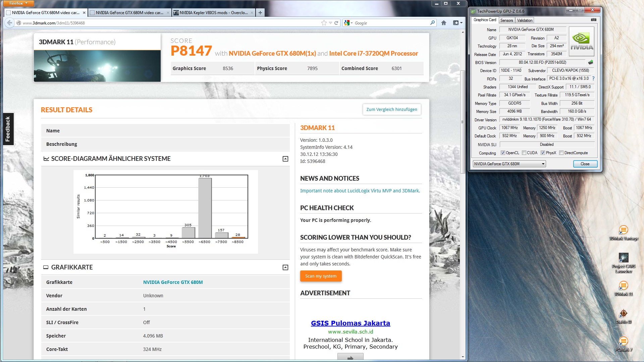Switch to Sensors tab in GPU-Z
This screenshot has height=362, width=644.
point(506,20)
